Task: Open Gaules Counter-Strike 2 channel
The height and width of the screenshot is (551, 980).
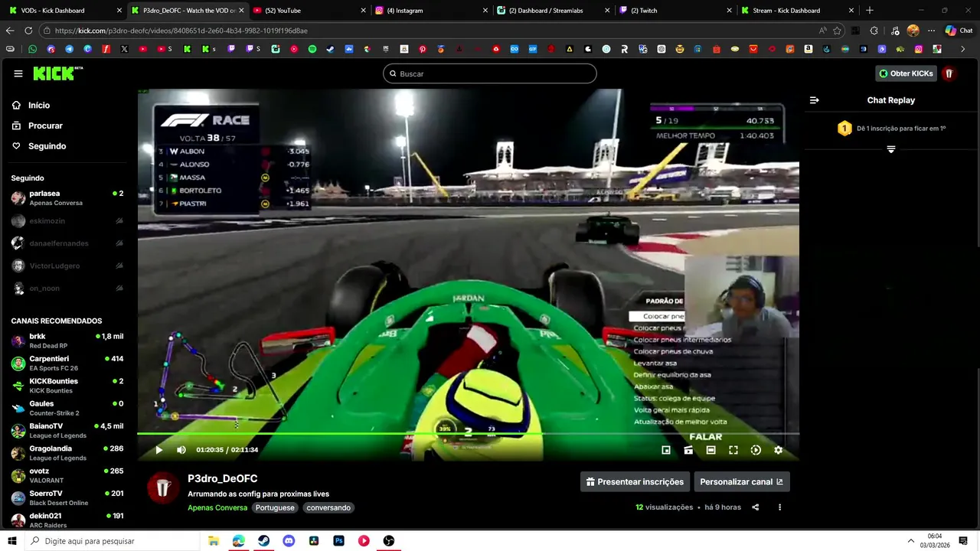Action: [x=67, y=408]
